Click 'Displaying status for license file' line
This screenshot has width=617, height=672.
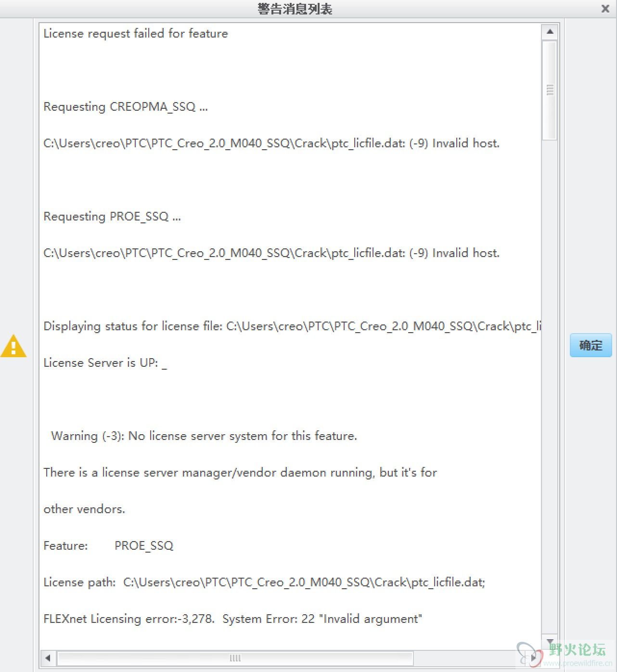(x=292, y=326)
